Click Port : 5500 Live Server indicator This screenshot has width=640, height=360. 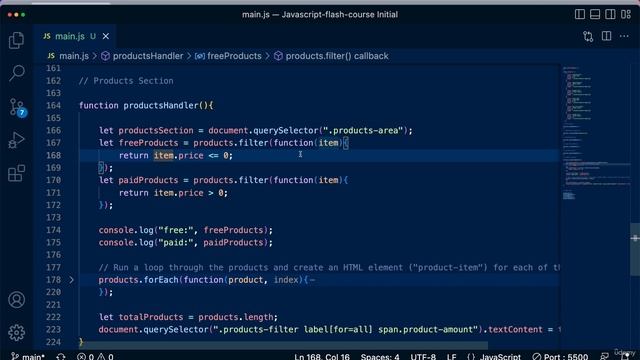(x=560, y=356)
